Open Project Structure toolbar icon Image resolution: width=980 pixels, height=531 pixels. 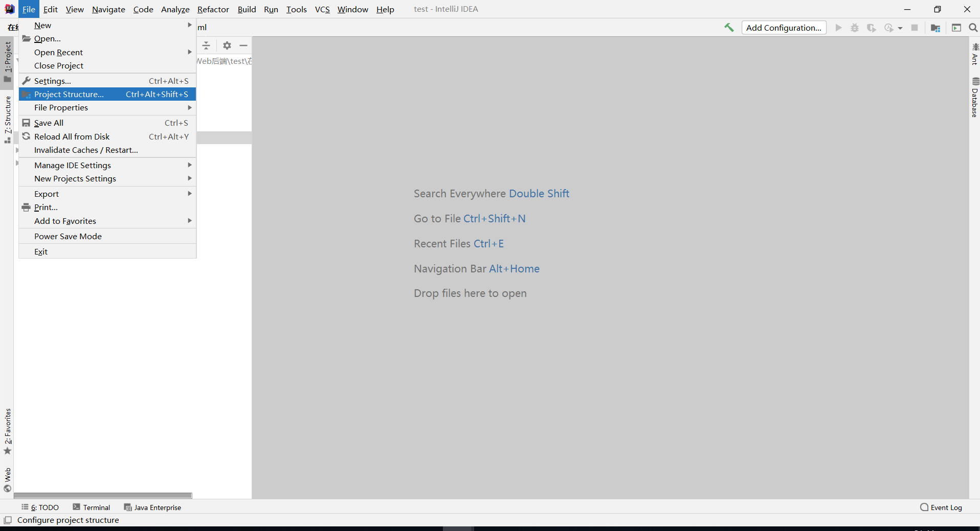[x=936, y=28]
